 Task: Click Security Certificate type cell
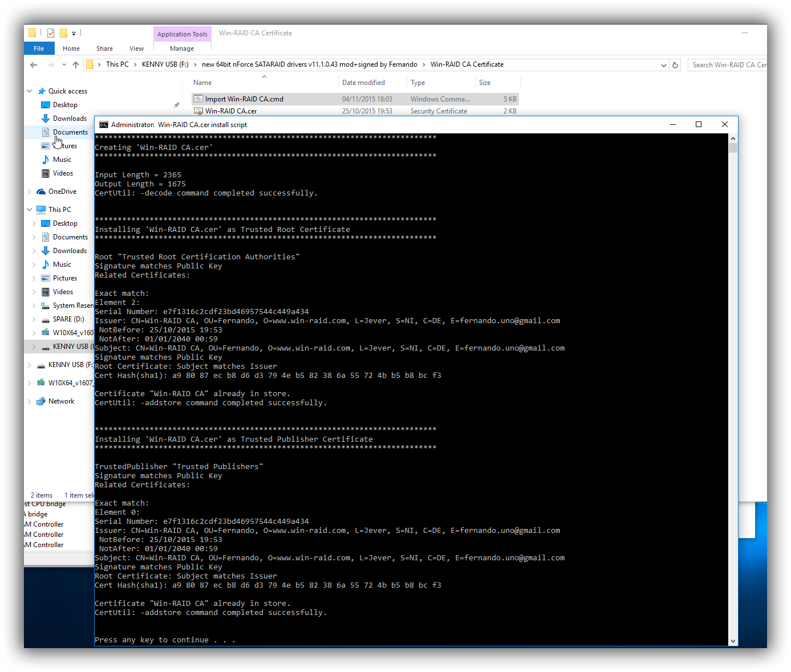point(439,111)
